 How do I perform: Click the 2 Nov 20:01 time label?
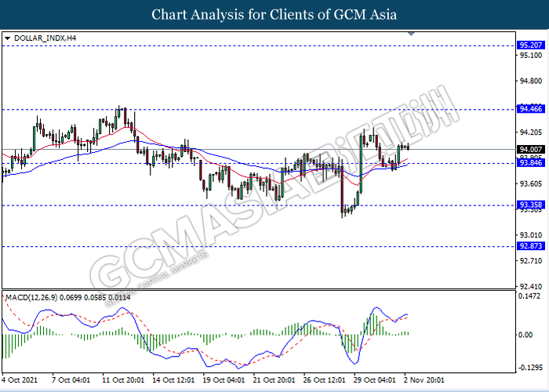pos(424,380)
